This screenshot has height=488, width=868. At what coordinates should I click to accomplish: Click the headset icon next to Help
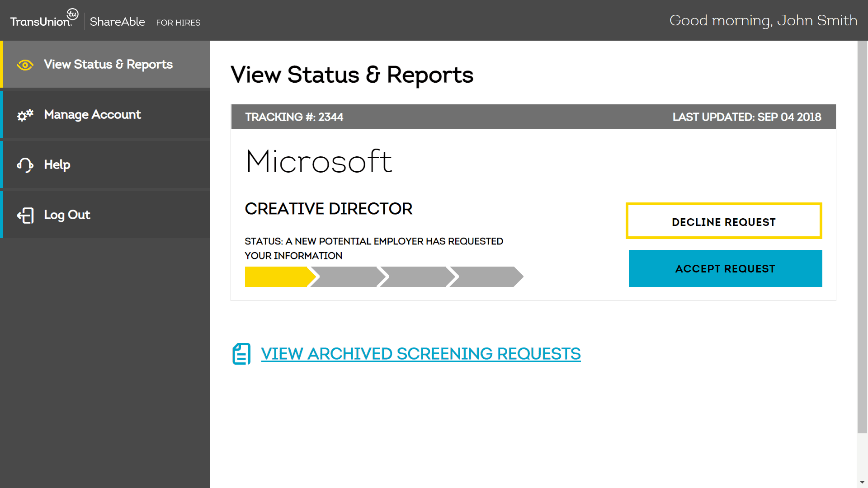[25, 164]
